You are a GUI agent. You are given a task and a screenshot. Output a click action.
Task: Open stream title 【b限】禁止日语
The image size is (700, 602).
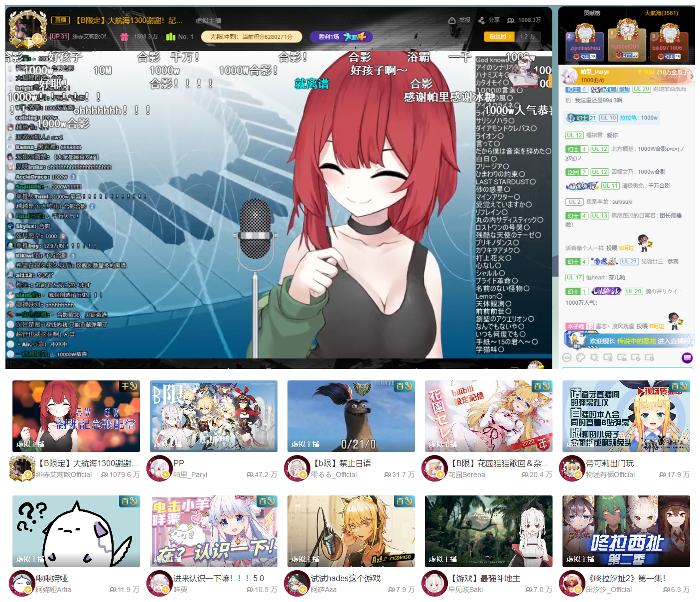(341, 463)
